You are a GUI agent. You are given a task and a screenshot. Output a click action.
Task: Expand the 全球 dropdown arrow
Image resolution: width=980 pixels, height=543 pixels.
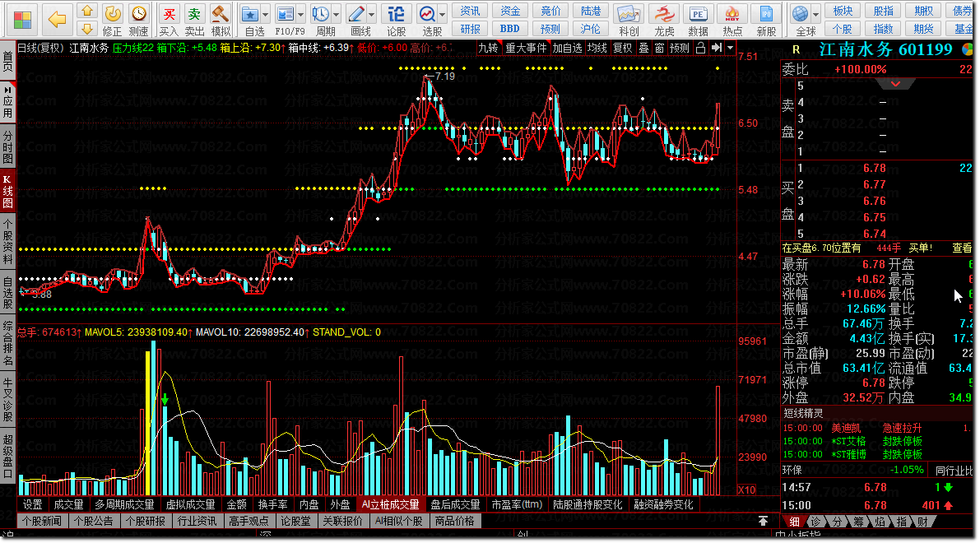pos(815,14)
